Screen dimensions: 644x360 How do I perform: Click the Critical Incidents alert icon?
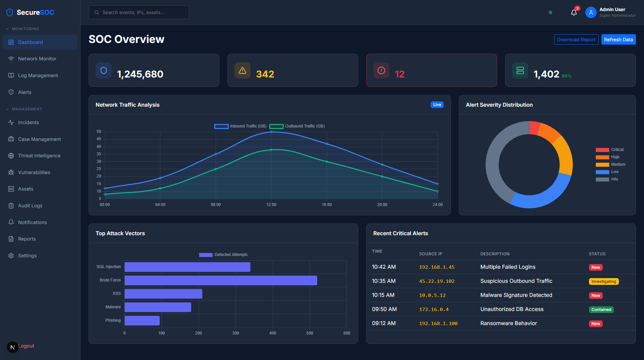381,70
